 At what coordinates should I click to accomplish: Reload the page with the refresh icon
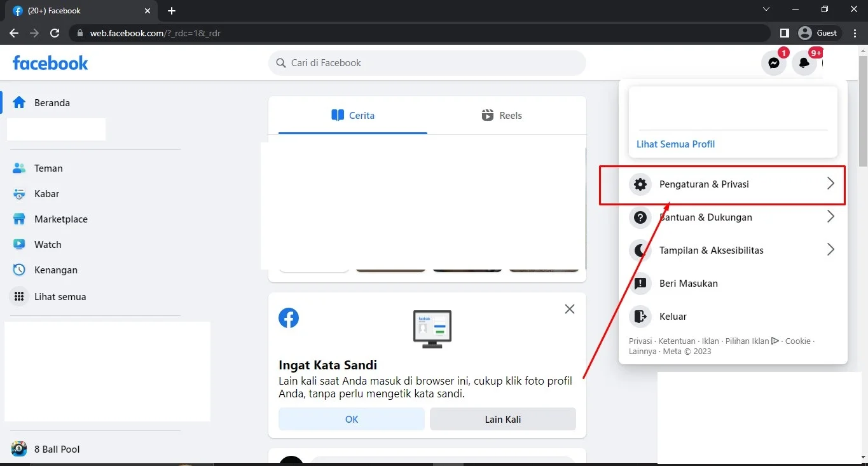[55, 33]
